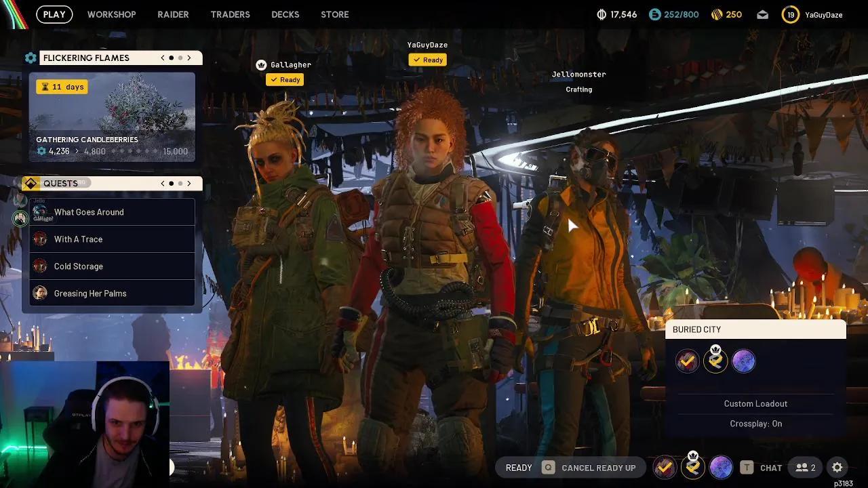Image resolution: width=868 pixels, height=488 pixels.
Task: Open the What Goes Around quest
Action: click(x=112, y=212)
